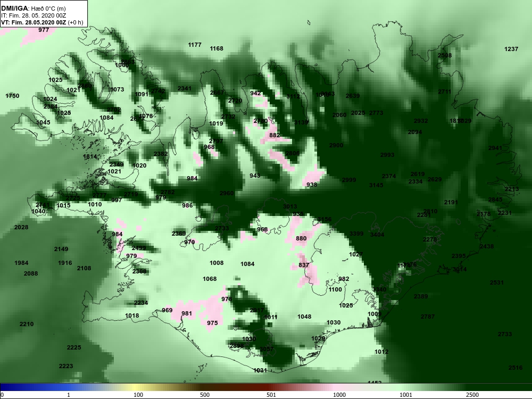Click the map value 2900
The image size is (532, 399).
click(336, 145)
